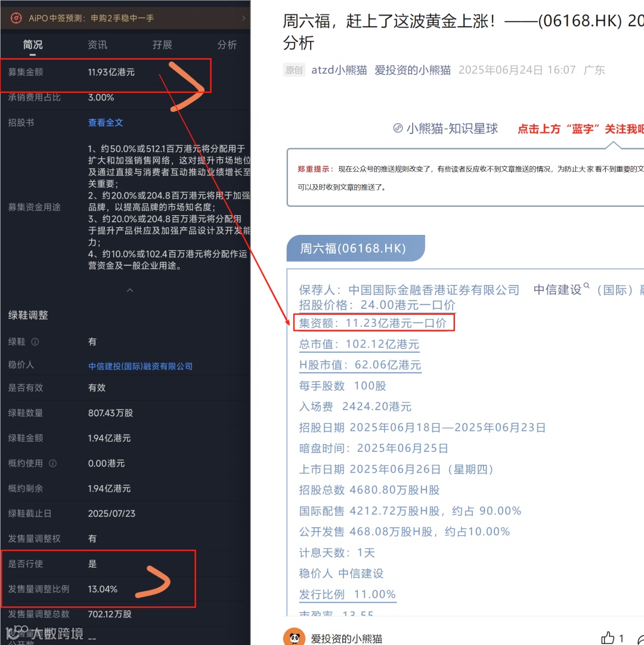Image resolution: width=644 pixels, height=645 pixels.
Task: Open the 小熊猫-知识星球 label
Action: pos(452,129)
